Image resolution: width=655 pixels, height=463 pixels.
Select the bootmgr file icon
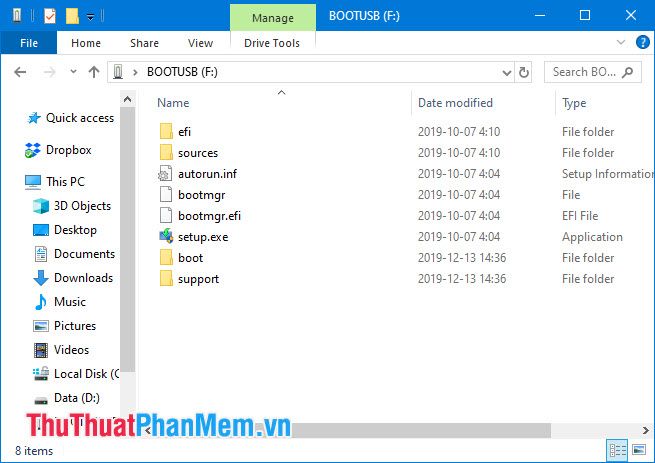(x=166, y=194)
